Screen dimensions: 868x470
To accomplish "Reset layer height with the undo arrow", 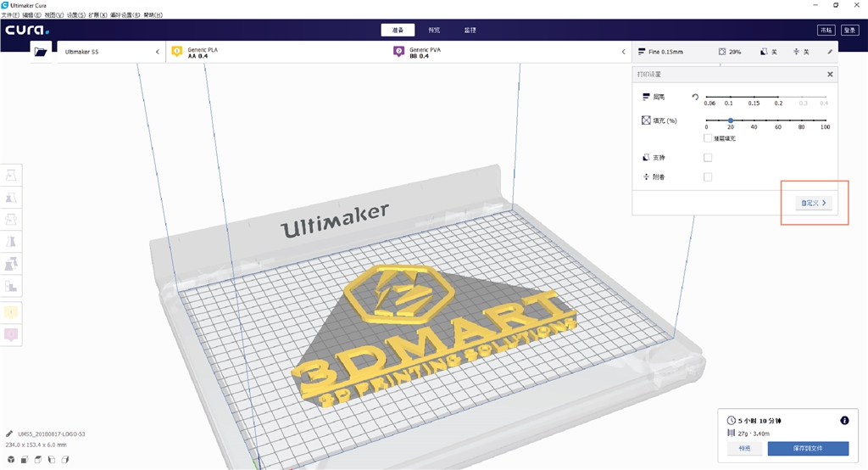I will (x=695, y=98).
